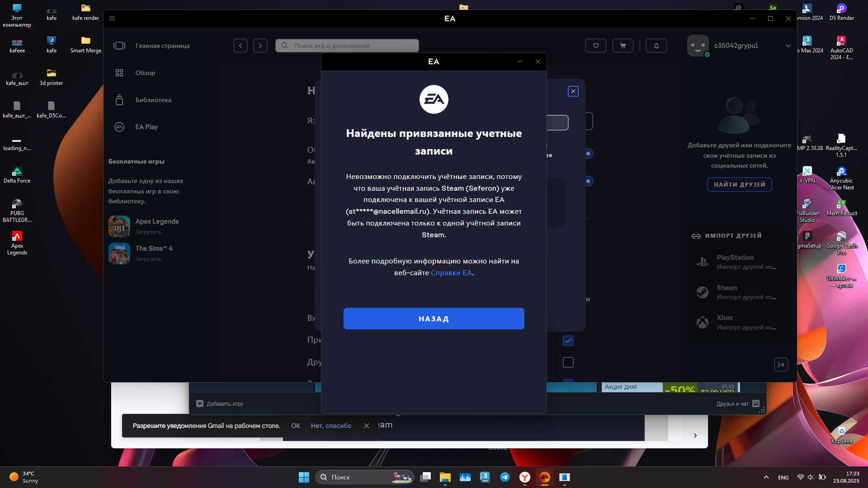Screen dimensions: 868x488
Task: Import friends from Xbox
Action: [x=739, y=322]
